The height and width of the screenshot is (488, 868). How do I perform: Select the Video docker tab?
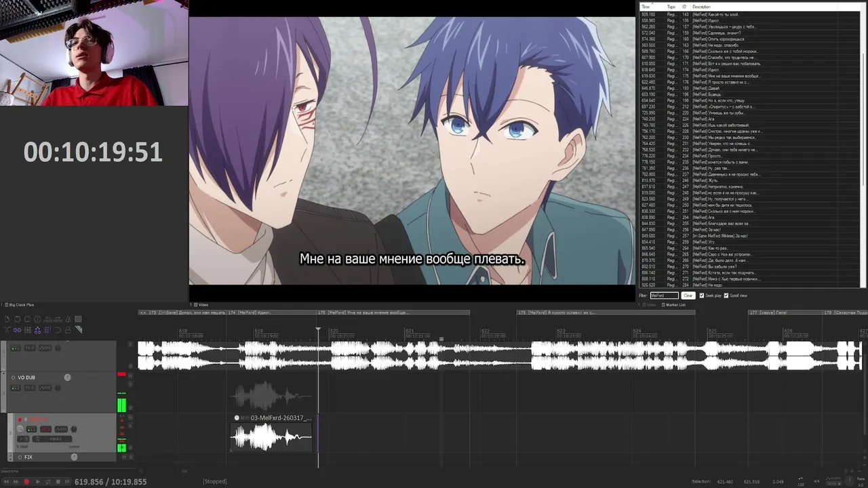[200, 305]
